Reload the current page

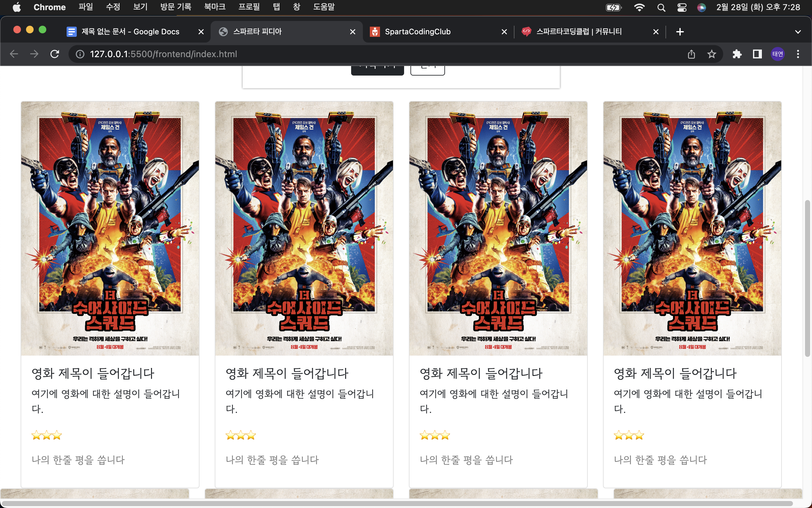coord(55,54)
